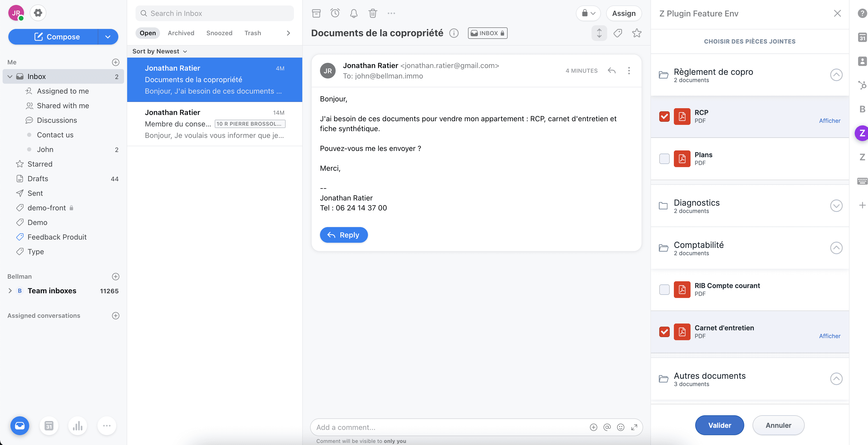Viewport: 868px width, 445px height.
Task: Toggle the Autres documents folder chevron
Action: pos(836,379)
